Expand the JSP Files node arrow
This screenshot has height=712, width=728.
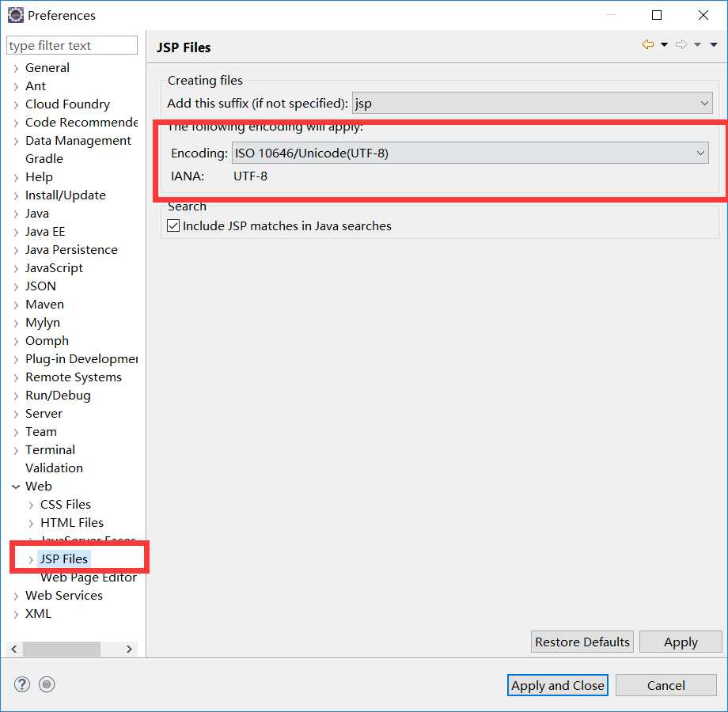point(31,559)
